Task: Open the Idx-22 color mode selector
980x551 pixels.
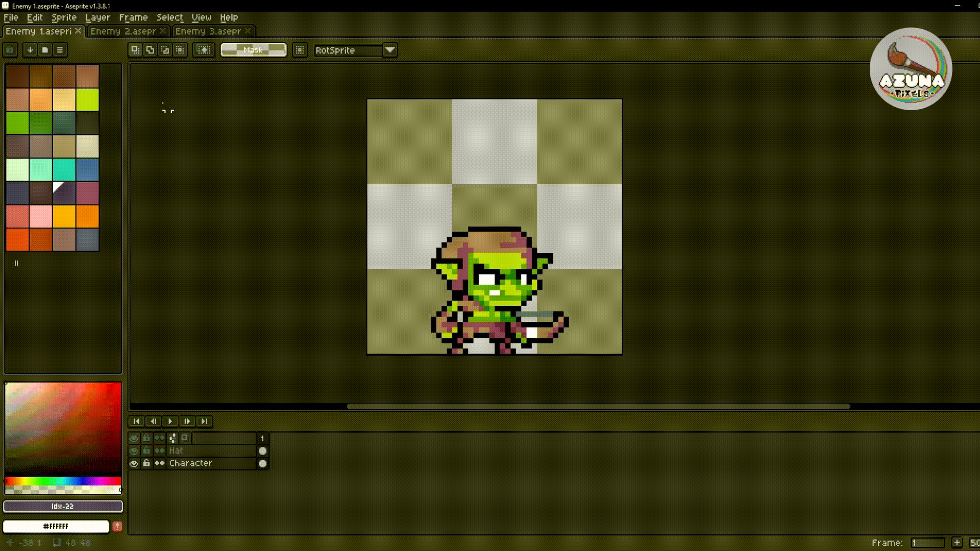Action: point(63,506)
